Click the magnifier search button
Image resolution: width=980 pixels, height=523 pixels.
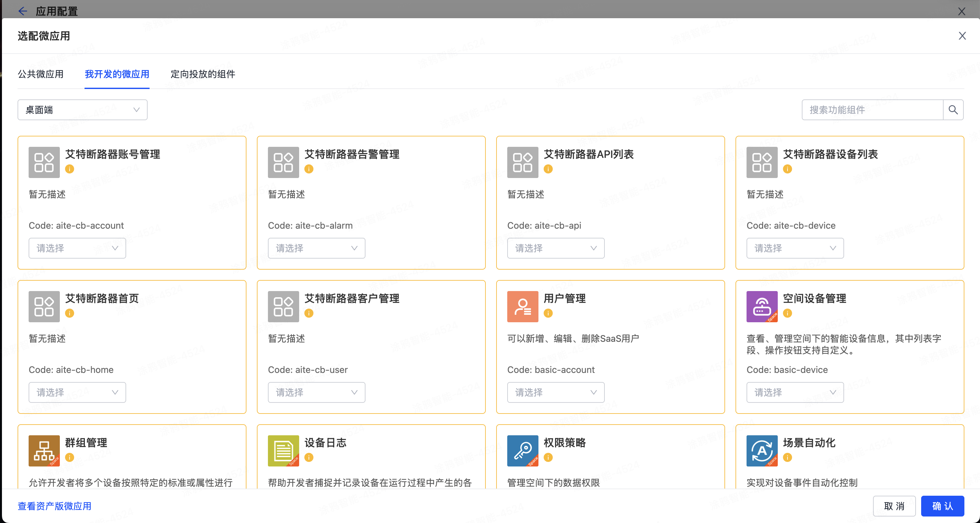[x=953, y=110]
